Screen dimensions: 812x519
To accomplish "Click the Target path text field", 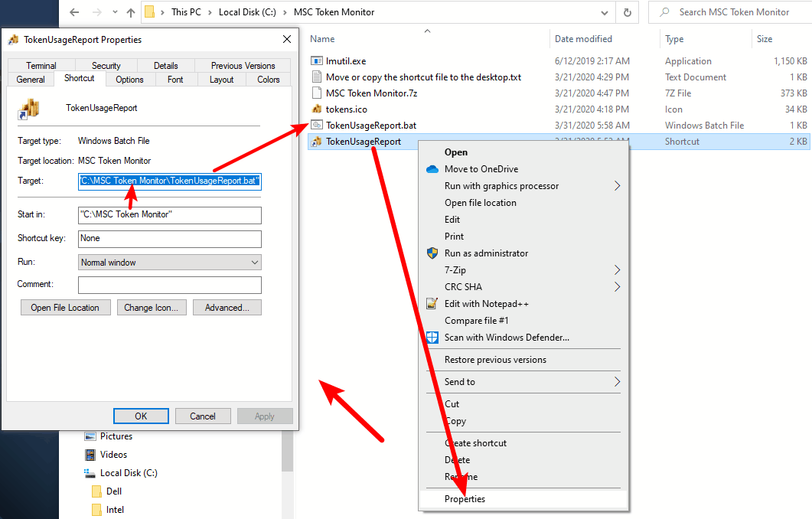I will tap(170, 181).
